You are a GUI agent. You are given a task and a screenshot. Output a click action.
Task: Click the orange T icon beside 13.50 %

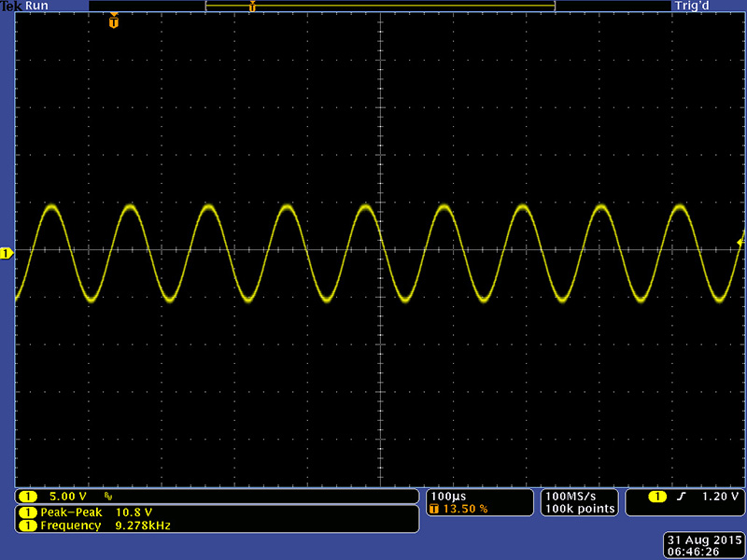click(x=432, y=510)
